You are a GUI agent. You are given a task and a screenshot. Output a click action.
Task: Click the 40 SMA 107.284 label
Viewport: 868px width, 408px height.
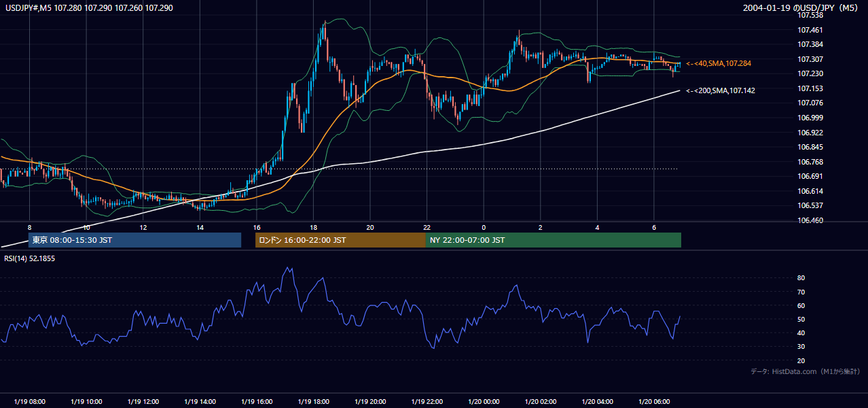(x=719, y=63)
